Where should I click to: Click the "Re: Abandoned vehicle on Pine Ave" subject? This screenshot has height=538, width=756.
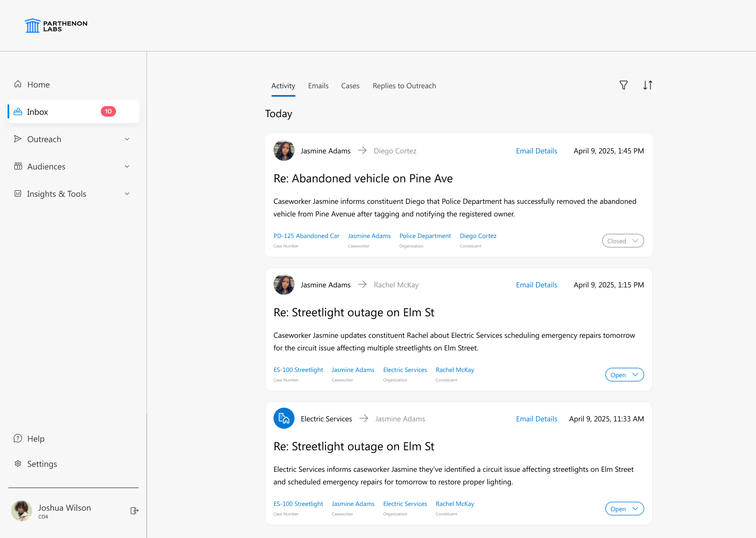363,179
